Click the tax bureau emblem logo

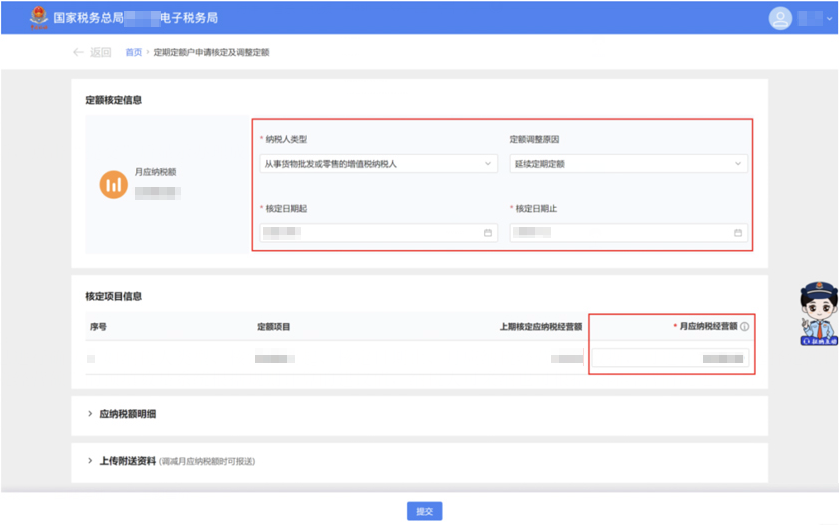click(38, 18)
